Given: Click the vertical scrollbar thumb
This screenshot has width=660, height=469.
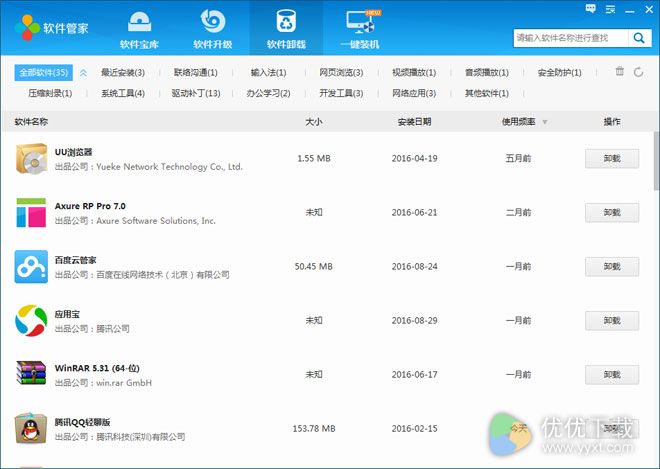Looking at the screenshot, I should point(656,161).
